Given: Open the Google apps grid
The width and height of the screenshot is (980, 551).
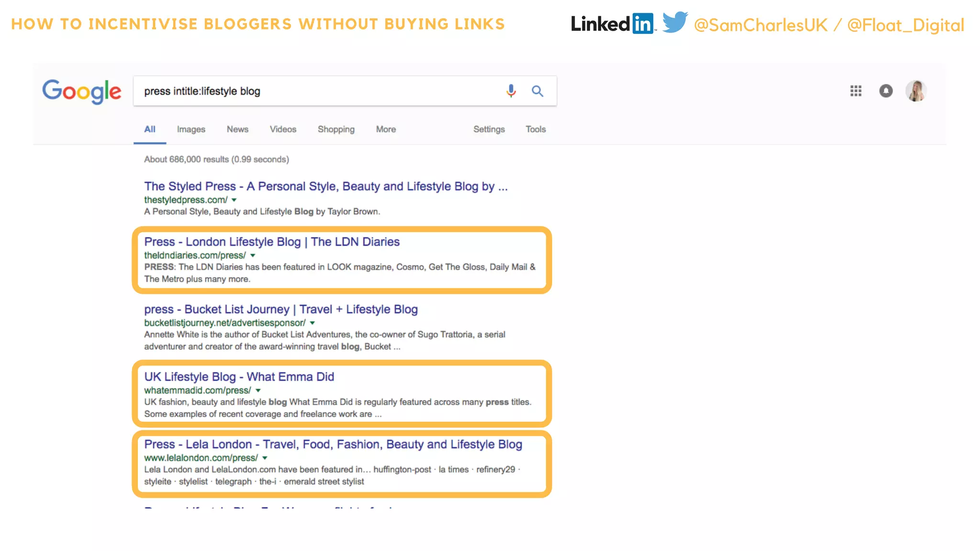Looking at the screenshot, I should 856,91.
